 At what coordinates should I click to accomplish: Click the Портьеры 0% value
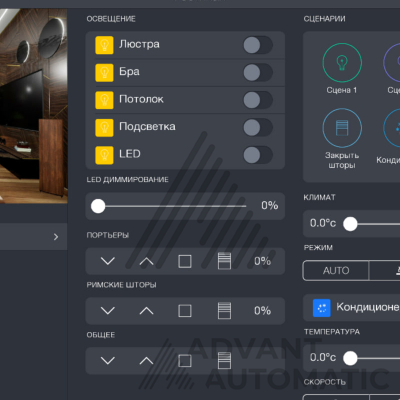(263, 261)
